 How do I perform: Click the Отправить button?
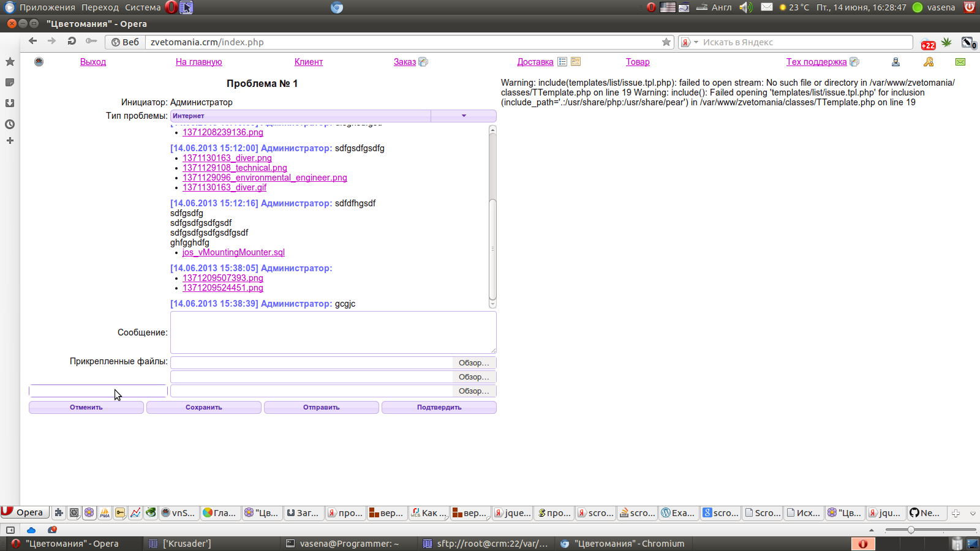322,407
